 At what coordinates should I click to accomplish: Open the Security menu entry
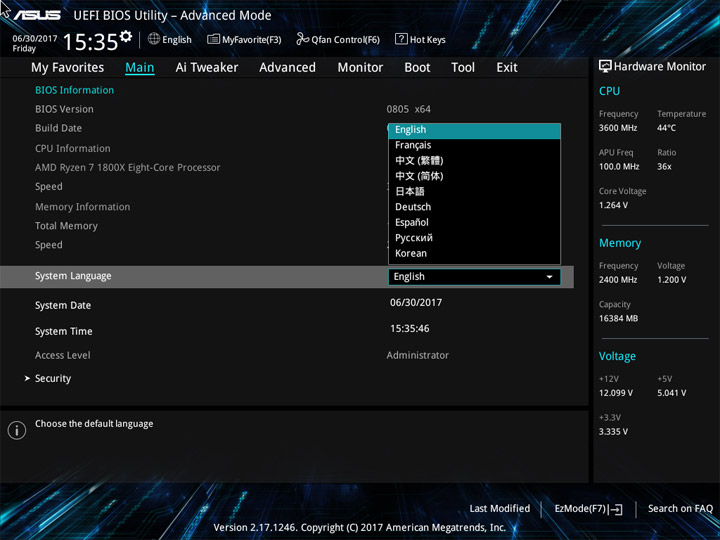coord(53,378)
